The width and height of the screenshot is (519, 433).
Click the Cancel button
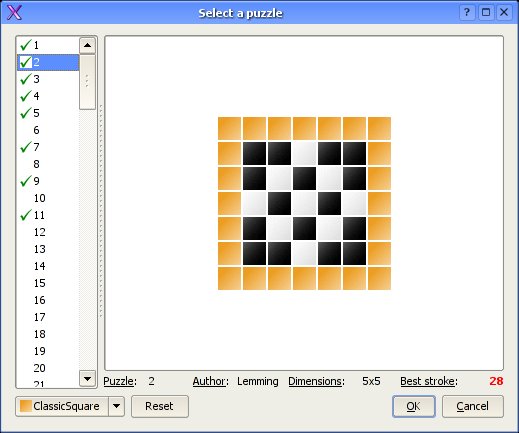click(472, 406)
